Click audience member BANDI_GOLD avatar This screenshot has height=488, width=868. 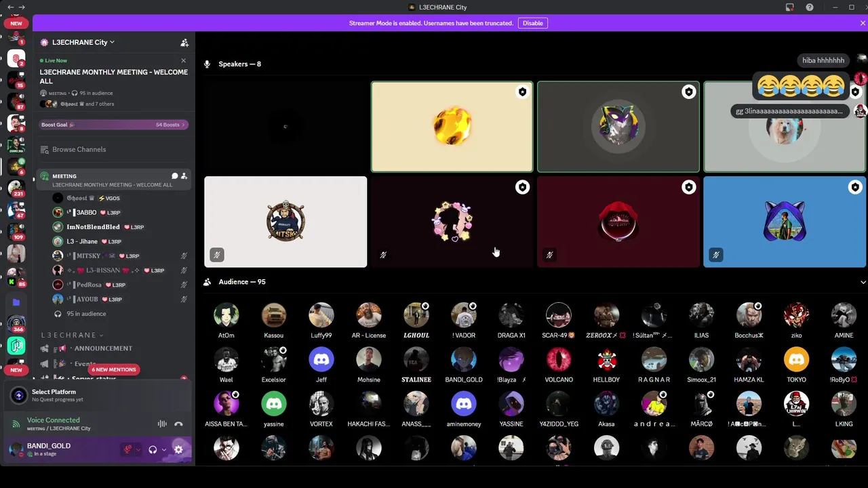point(464,359)
